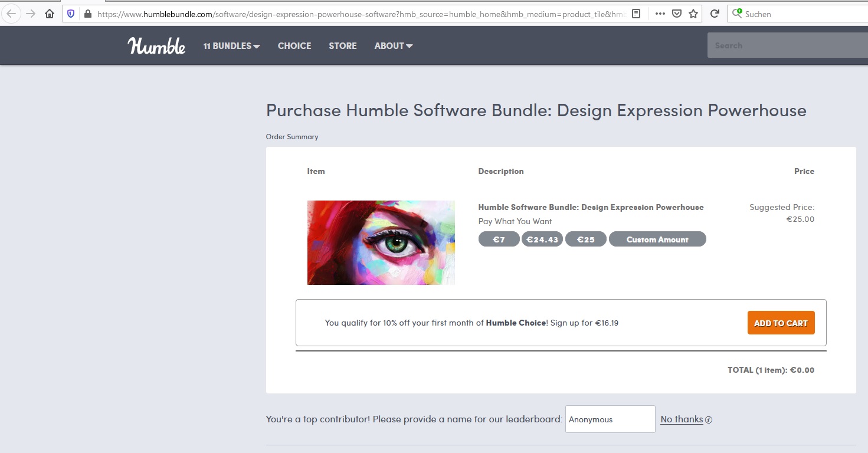Click the bundle title in Description

[591, 207]
